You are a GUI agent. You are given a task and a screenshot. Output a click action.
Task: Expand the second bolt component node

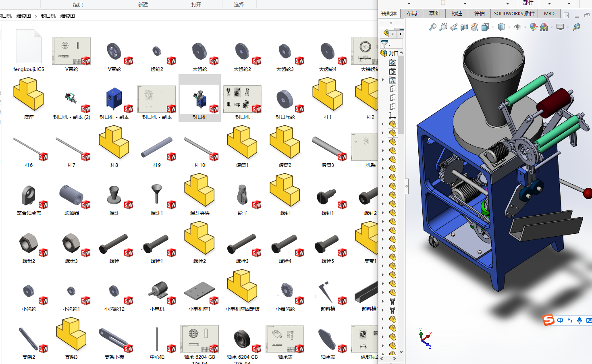(383, 310)
